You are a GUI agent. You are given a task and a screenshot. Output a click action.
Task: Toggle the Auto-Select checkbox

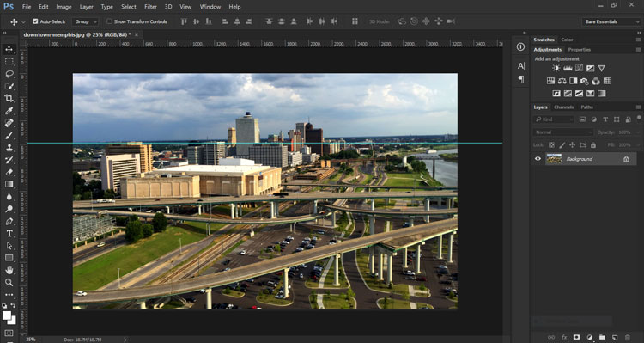[x=35, y=21]
